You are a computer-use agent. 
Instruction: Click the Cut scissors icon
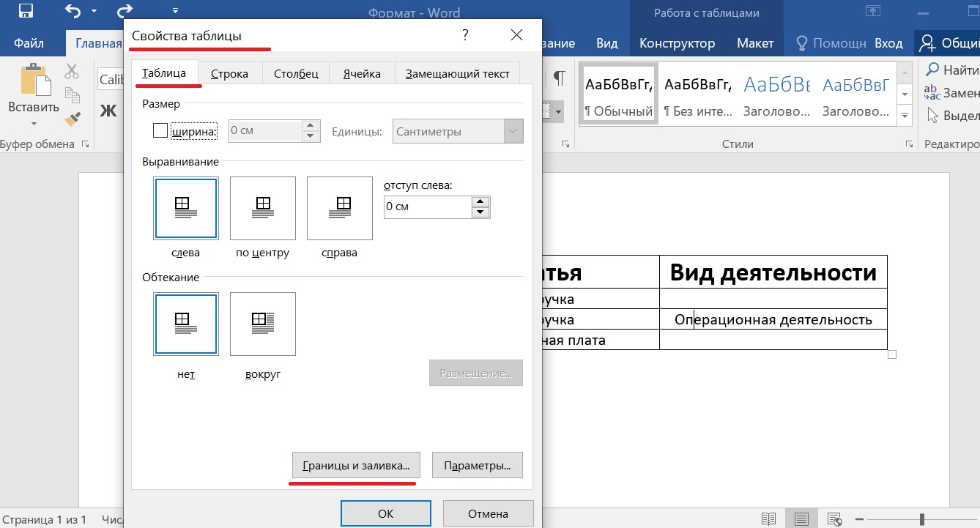(72, 71)
